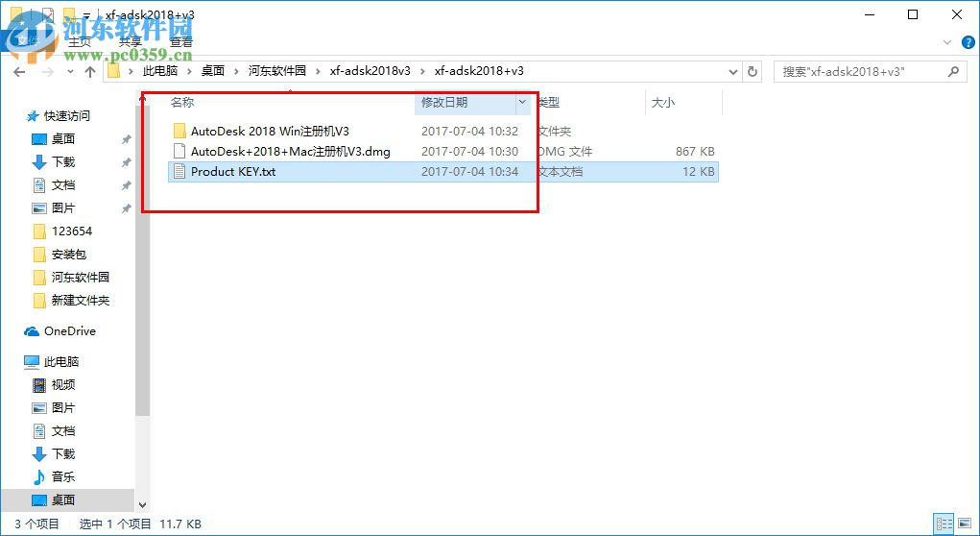Open pinned 图片 under quick access
This screenshot has height=536, width=980.
pos(63,207)
